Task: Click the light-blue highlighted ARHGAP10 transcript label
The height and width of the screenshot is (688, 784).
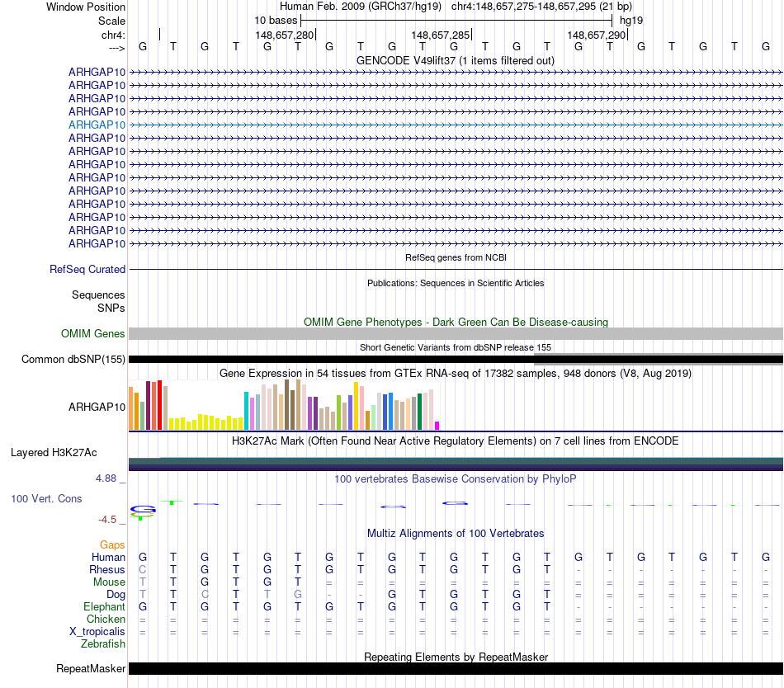Action: point(97,125)
